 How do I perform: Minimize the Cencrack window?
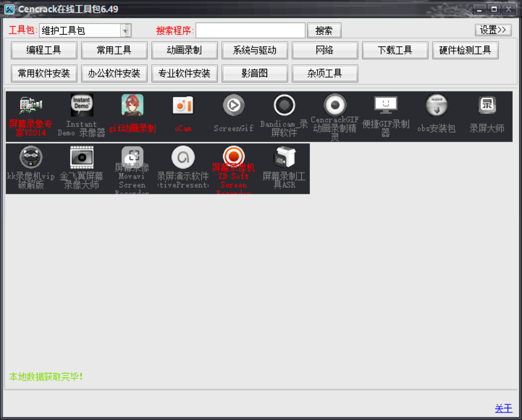click(479, 9)
